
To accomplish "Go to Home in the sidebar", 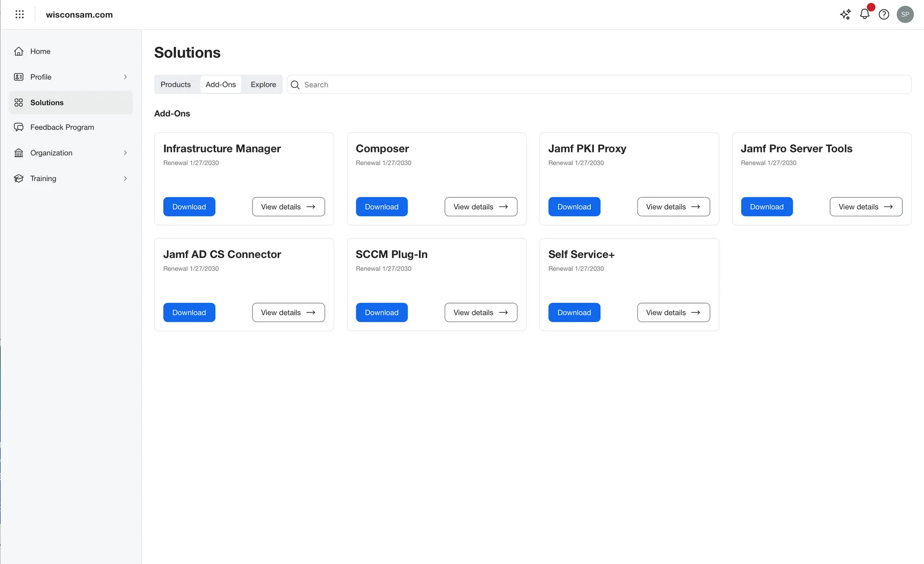I will [71, 51].
